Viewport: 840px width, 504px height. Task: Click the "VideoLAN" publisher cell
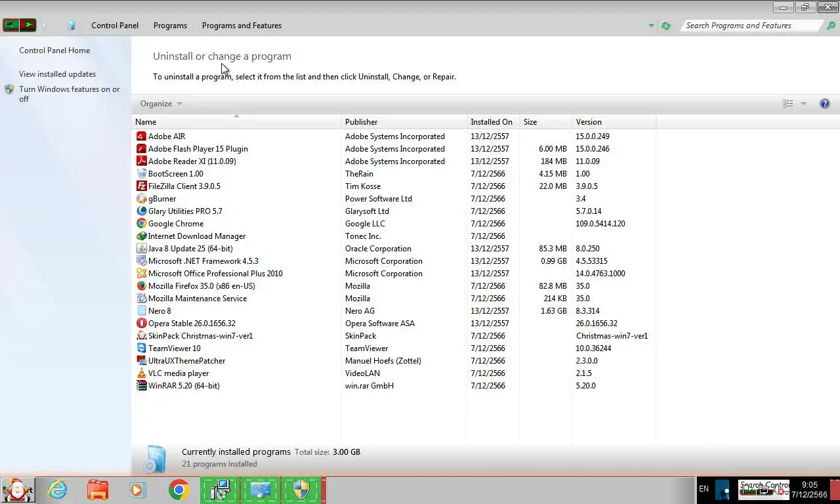click(362, 373)
